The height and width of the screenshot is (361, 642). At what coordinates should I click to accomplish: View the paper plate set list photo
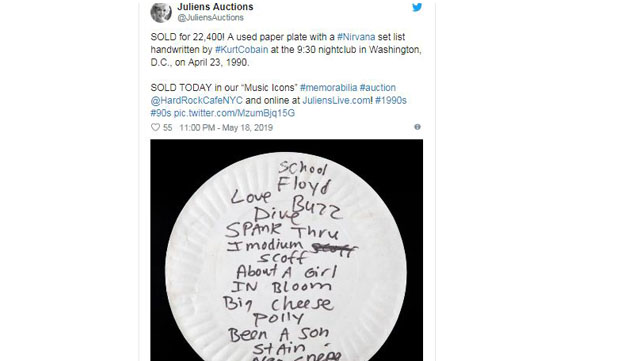click(287, 250)
